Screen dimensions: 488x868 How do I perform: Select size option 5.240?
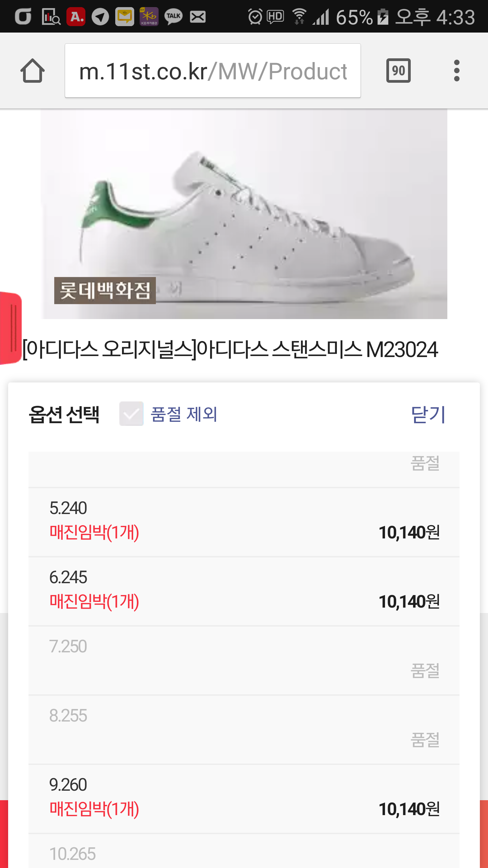click(x=244, y=521)
